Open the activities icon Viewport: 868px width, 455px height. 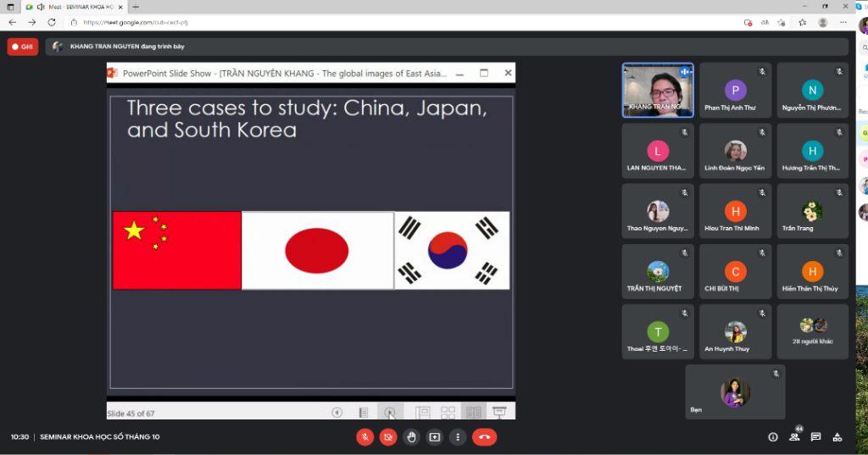point(837,437)
